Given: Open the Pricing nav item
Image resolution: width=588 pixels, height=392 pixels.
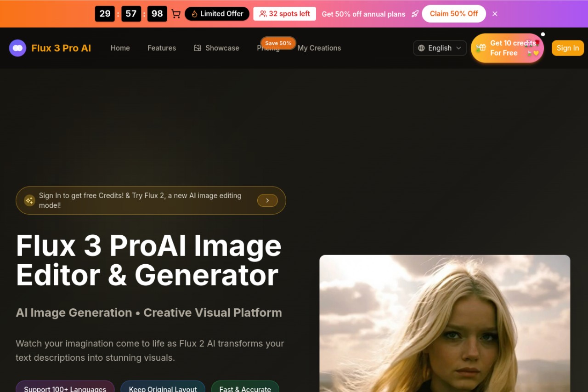Looking at the screenshot, I should (x=268, y=49).
